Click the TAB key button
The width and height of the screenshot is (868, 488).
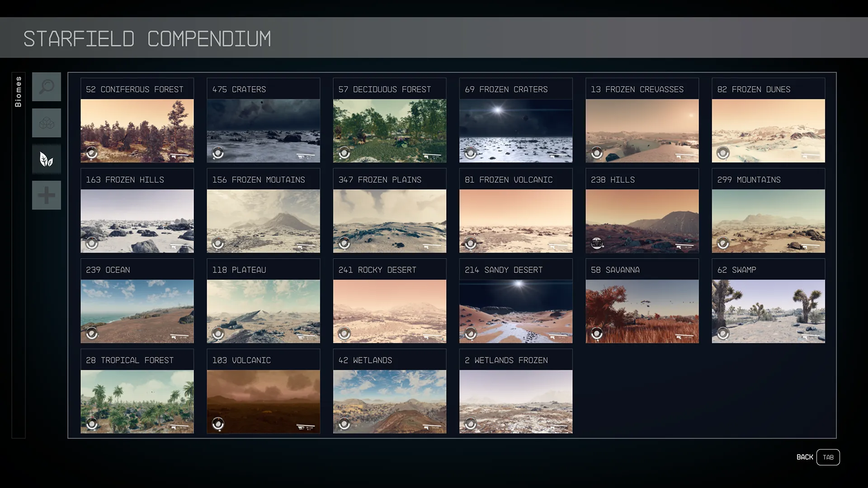(828, 457)
